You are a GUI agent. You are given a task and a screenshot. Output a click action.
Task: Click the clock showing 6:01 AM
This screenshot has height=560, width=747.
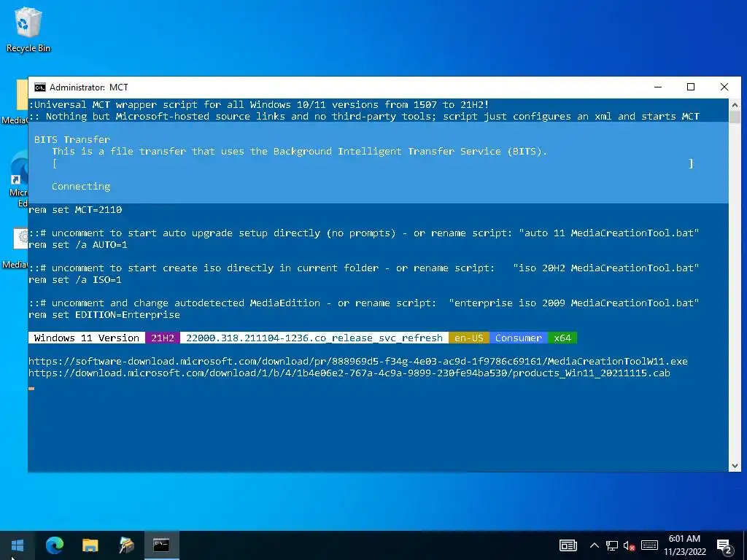coord(684,539)
